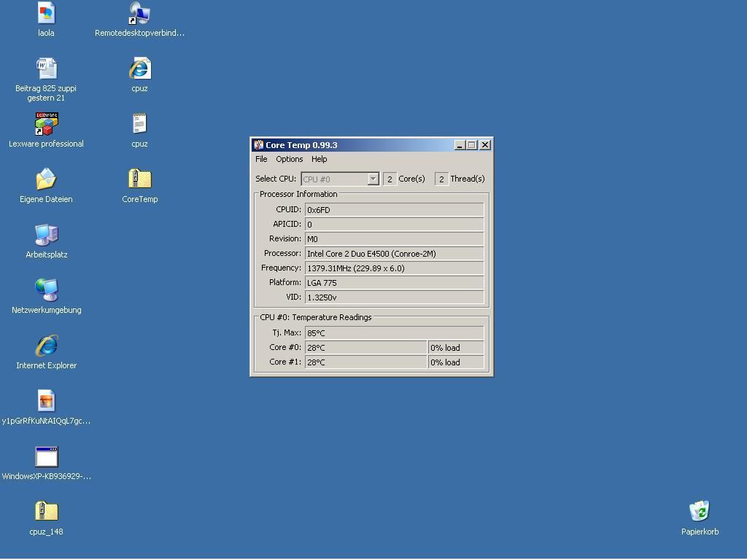Click the Processor field Intel Core 2 Duo E4500
This screenshot has width=747, height=560.
[395, 254]
